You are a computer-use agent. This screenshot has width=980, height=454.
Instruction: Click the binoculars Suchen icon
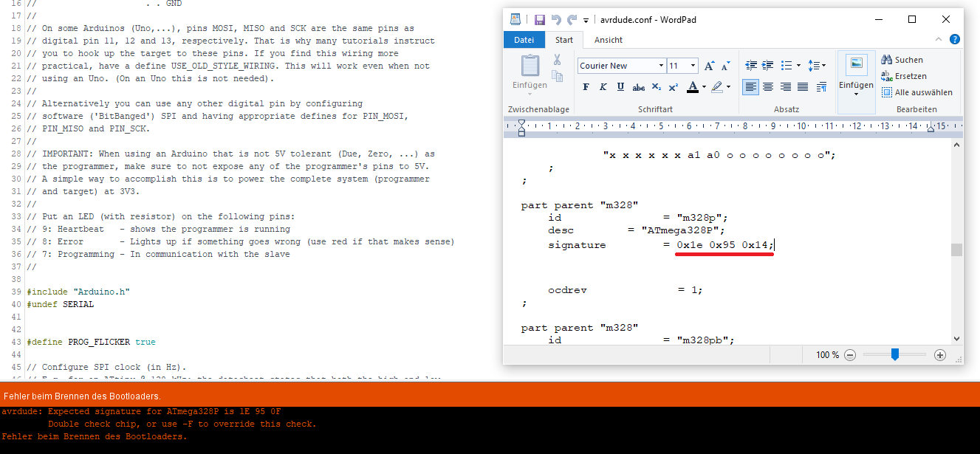pos(887,60)
